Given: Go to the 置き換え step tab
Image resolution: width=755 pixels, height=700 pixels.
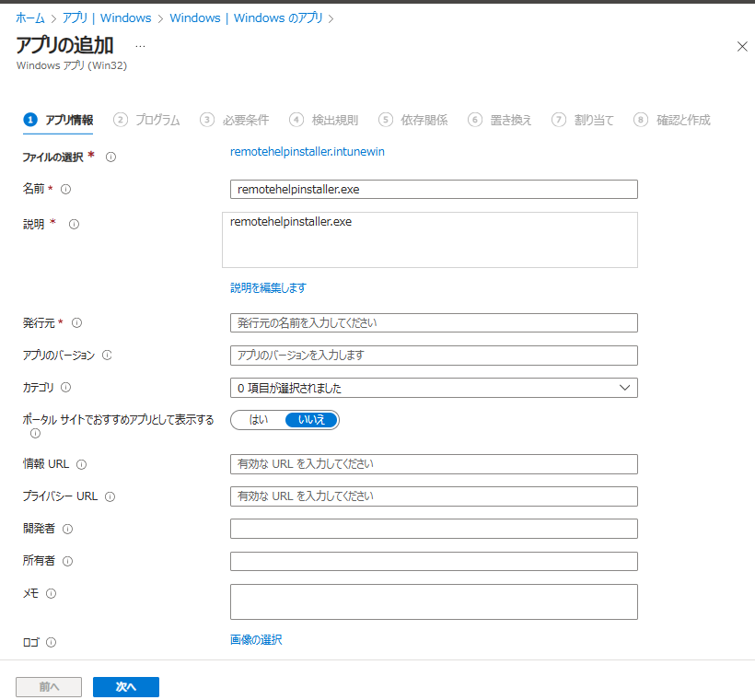Looking at the screenshot, I should pos(499,120).
